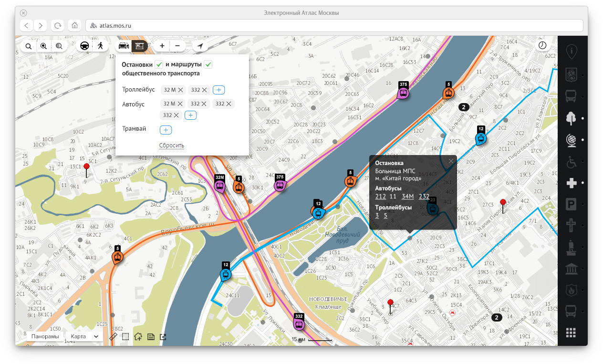This screenshot has height=364, width=603.
Task: Add another Троллейбус route with plus button
Action: click(218, 90)
